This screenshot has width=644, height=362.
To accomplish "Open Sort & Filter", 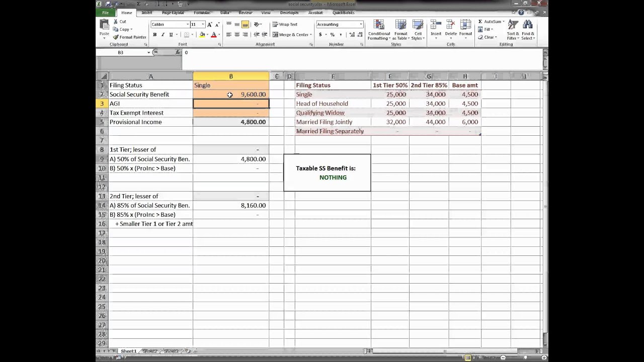I will point(513,30).
